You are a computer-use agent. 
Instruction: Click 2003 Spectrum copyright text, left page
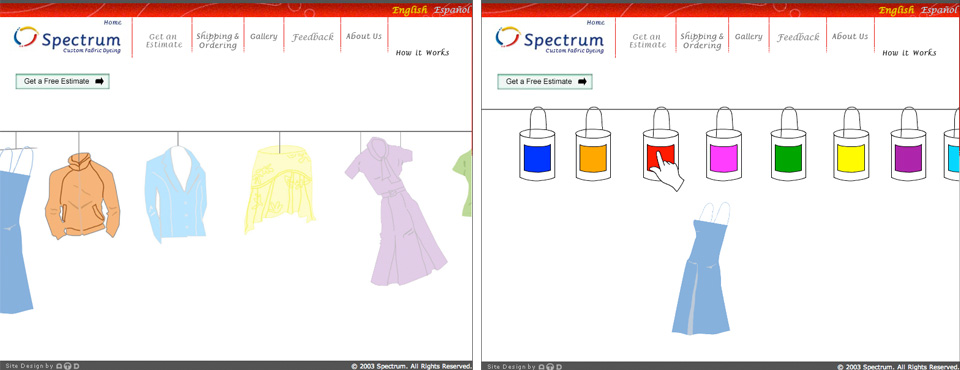[x=411, y=366]
